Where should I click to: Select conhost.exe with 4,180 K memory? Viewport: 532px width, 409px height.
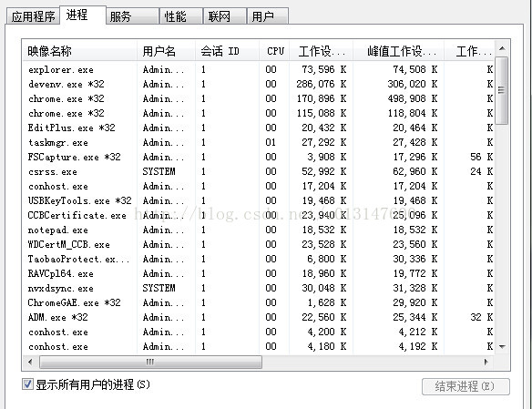[259, 346]
